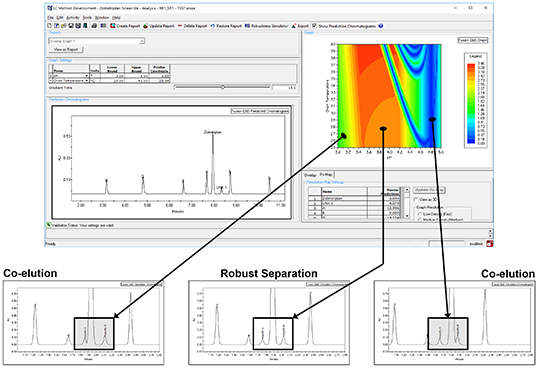Click the new blank document icon
Image resolution: width=539 pixels, height=370 pixels.
[x=50, y=26]
